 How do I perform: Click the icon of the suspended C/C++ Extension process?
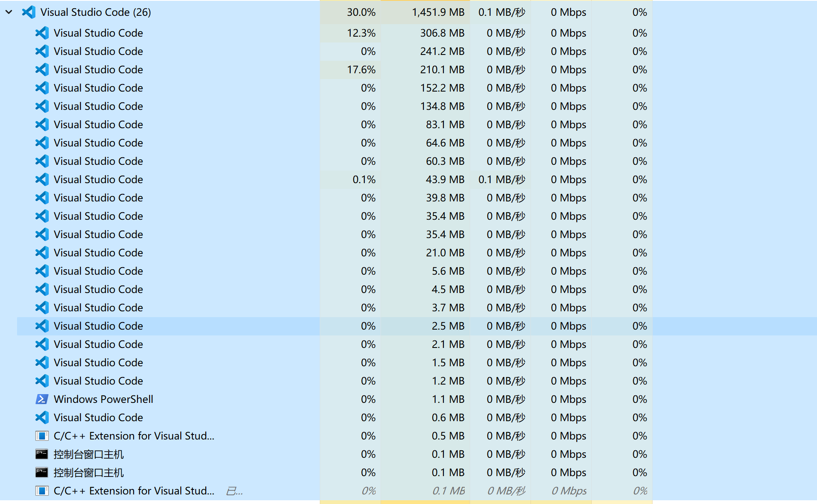click(42, 491)
